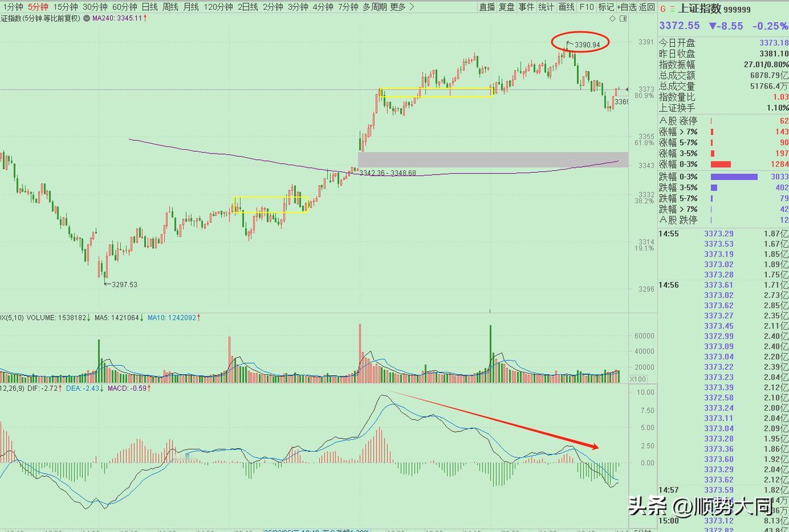
Task: Choose the 2分钟 period tab
Action: coord(272,7)
